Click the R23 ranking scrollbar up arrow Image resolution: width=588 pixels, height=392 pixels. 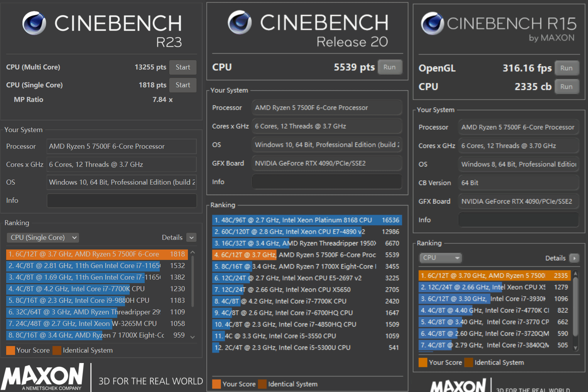coord(193,252)
